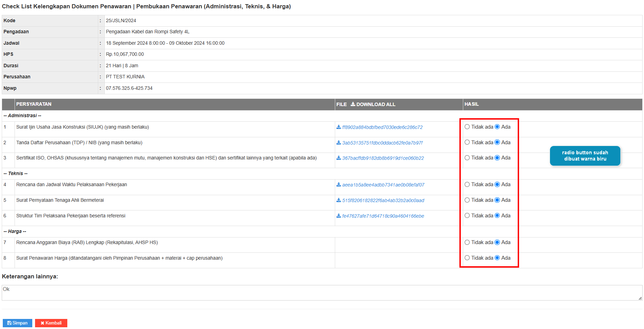This screenshot has width=644, height=329.
Task: Click download icon for file aeea1b5a8ee
Action: [x=338, y=185]
